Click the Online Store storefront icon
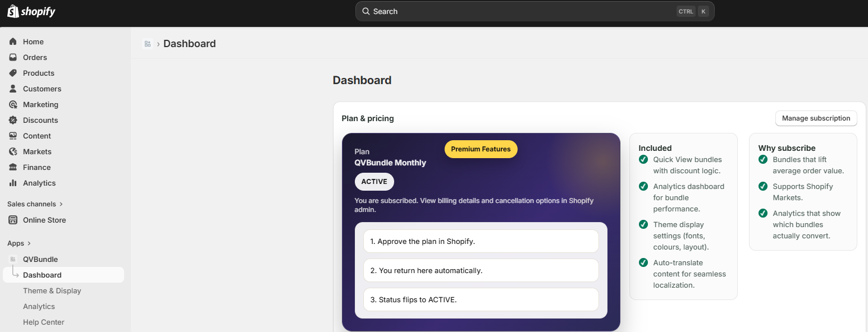Screen dimensions: 868x332 [13, 220]
